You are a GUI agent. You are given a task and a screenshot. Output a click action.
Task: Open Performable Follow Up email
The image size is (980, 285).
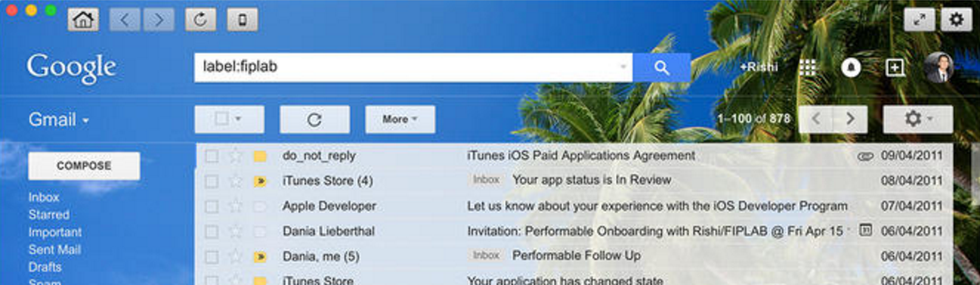tap(576, 255)
